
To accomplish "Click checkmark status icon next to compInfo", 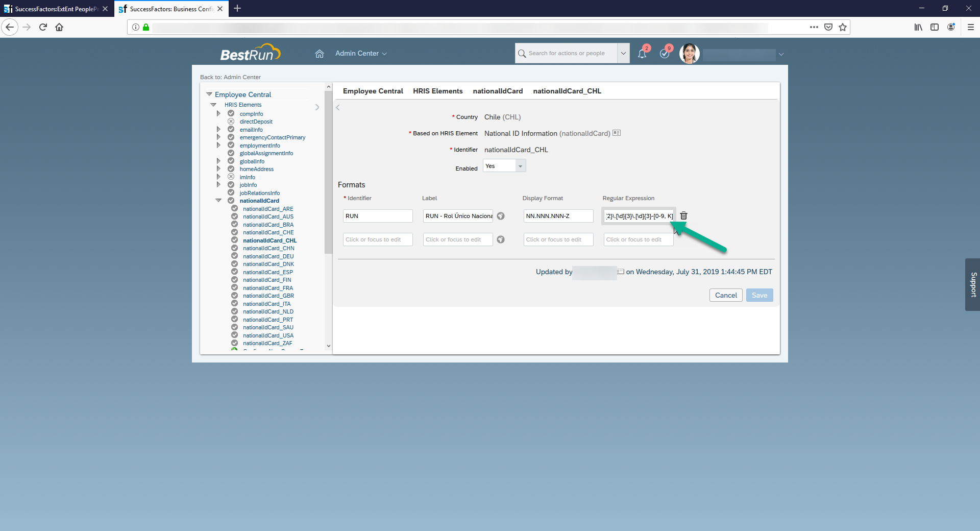I will [x=231, y=113].
